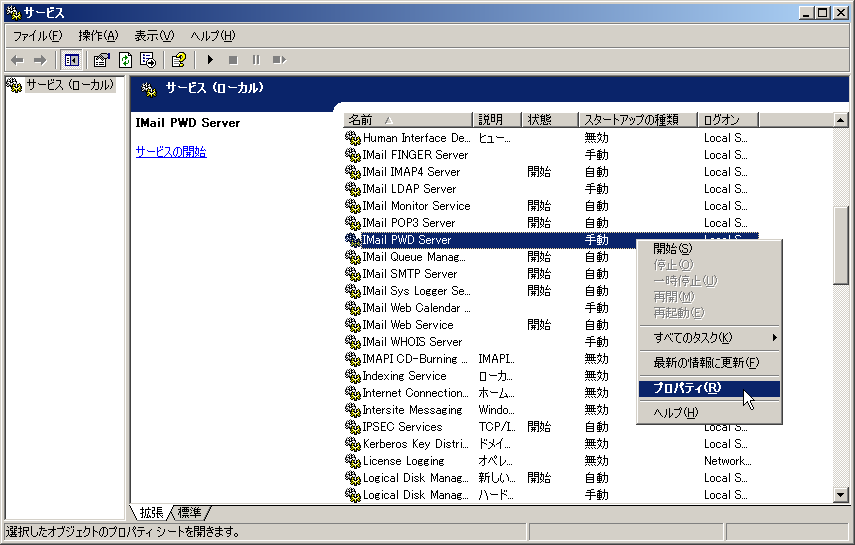The height and width of the screenshot is (545, 855).
Task: Click gear icon of IMail SMTP Server
Action: [353, 274]
